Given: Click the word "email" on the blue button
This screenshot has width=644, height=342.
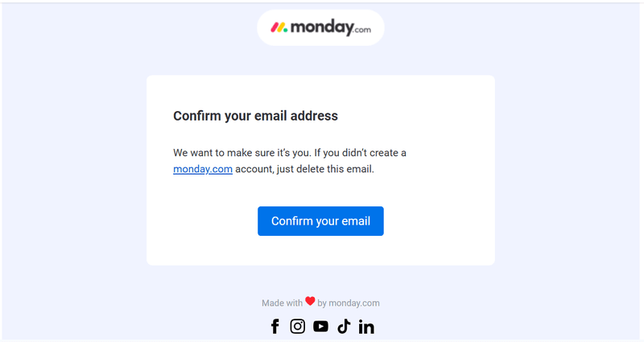Looking at the screenshot, I should coord(354,221).
